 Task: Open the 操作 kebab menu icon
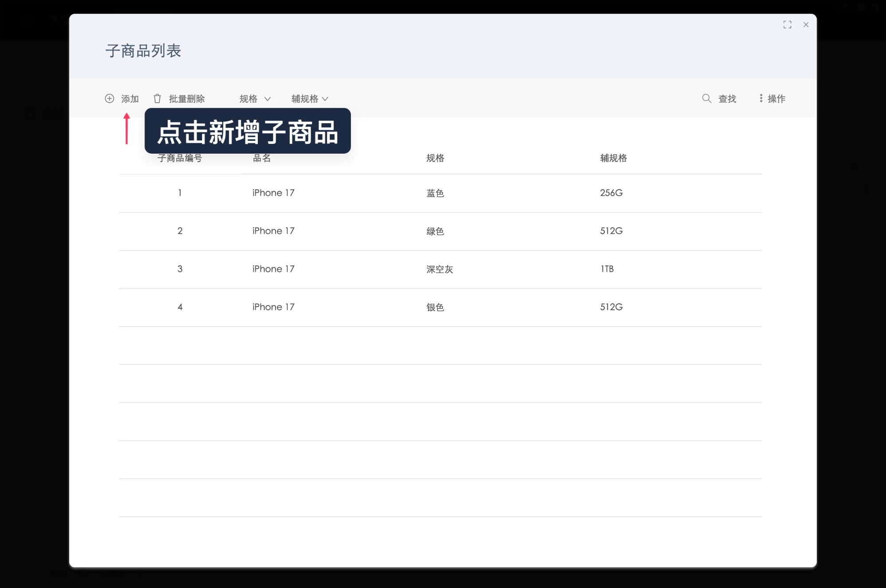coord(760,98)
